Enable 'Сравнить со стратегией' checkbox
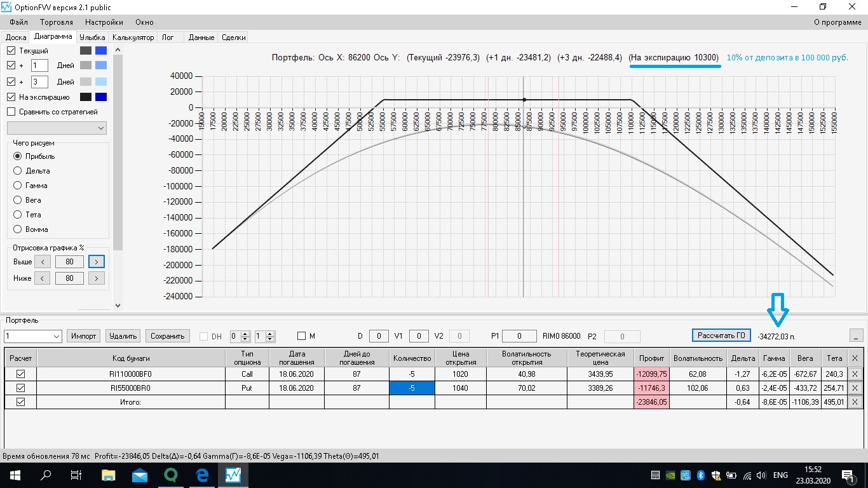Image resolution: width=868 pixels, height=488 pixels. tap(11, 112)
